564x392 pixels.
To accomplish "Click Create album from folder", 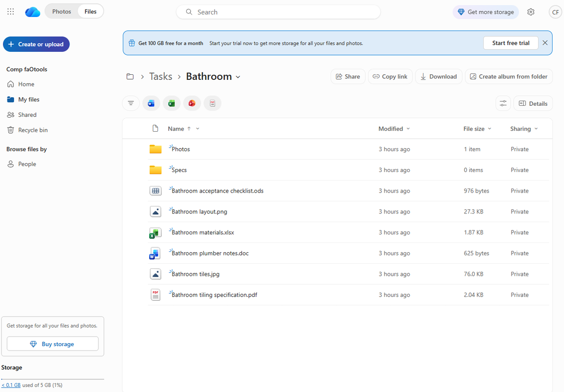I will 509,76.
